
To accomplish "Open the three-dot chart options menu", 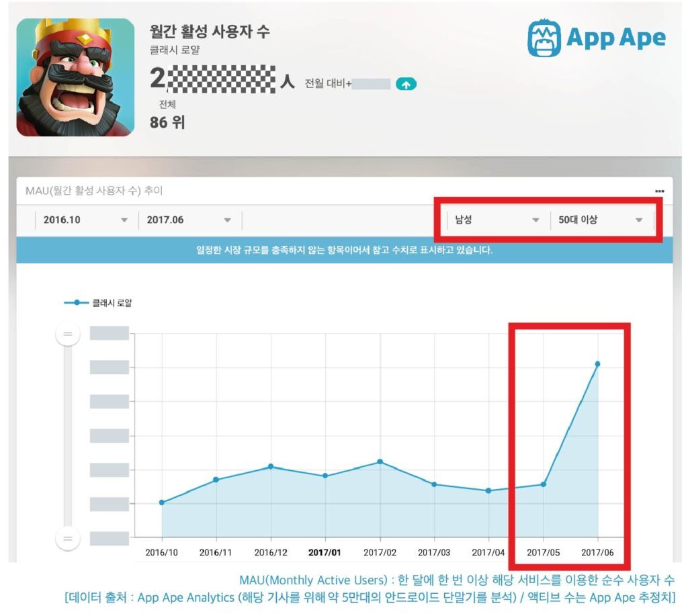I will (659, 191).
